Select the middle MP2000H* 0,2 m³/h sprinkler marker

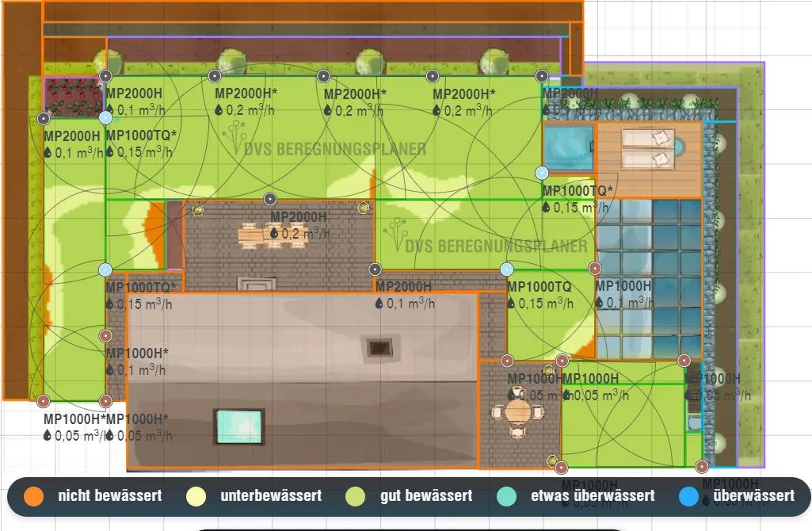coord(324,76)
